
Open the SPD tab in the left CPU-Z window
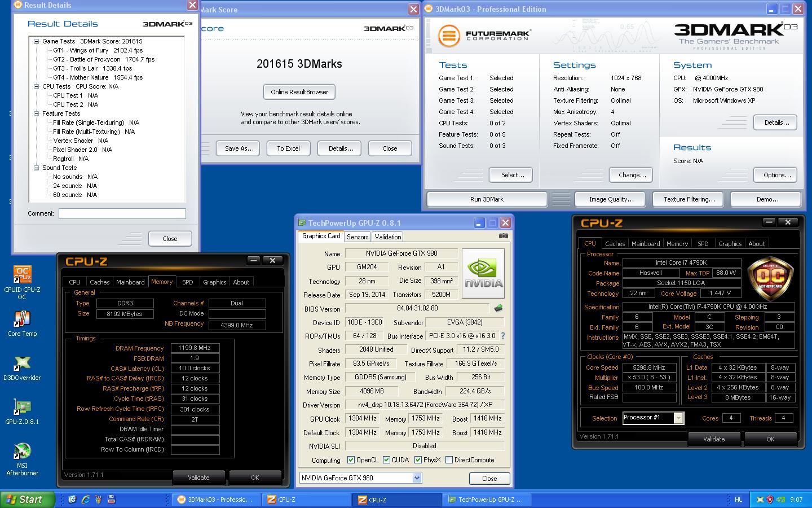(188, 282)
